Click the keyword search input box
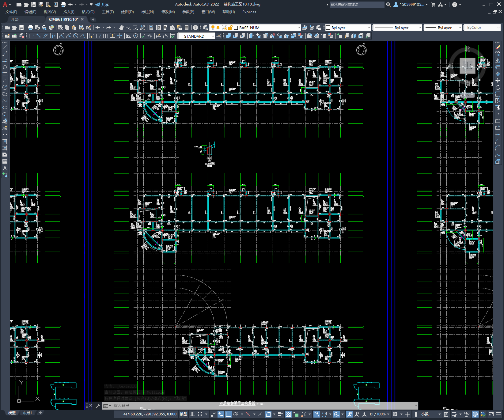The height and width of the screenshot is (420, 504). [x=357, y=4]
